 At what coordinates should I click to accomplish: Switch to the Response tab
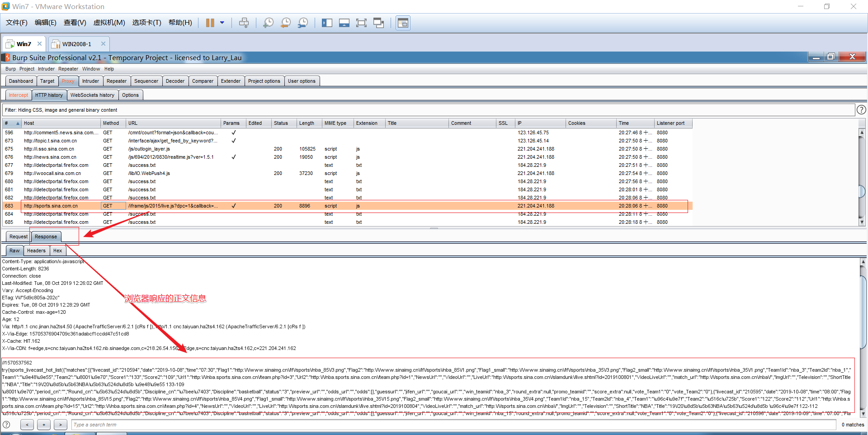(46, 236)
